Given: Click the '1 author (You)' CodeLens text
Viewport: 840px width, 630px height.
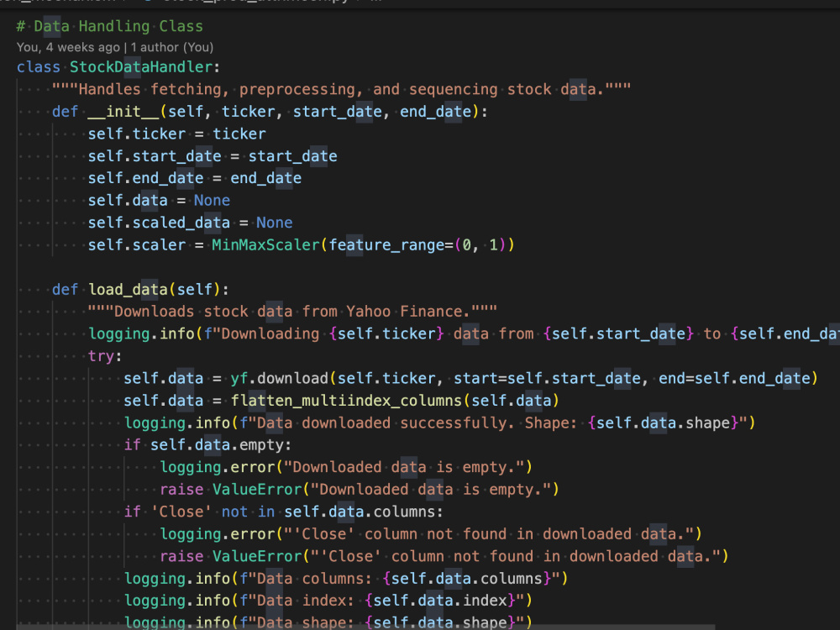Looking at the screenshot, I should click(172, 47).
